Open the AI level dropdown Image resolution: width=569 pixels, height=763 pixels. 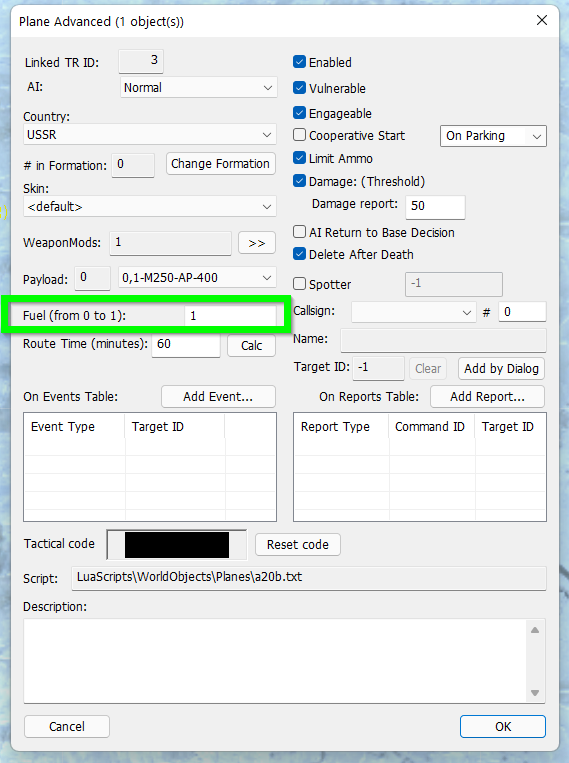[199, 88]
